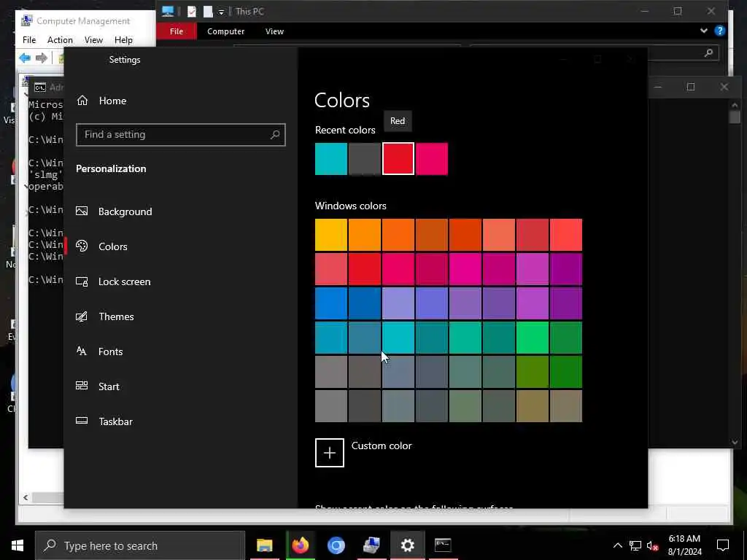Choose the bright blue Windows color swatch
Viewport: 747px width, 560px height.
[331, 303]
